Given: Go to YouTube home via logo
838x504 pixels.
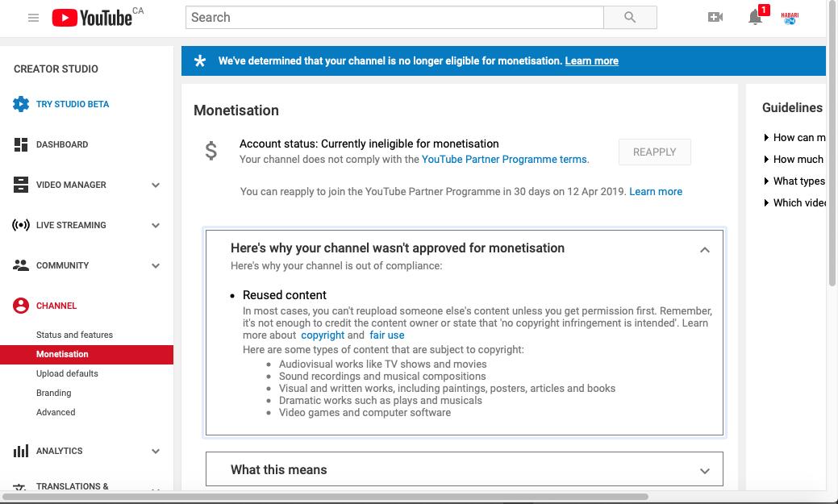Looking at the screenshot, I should coord(92,18).
